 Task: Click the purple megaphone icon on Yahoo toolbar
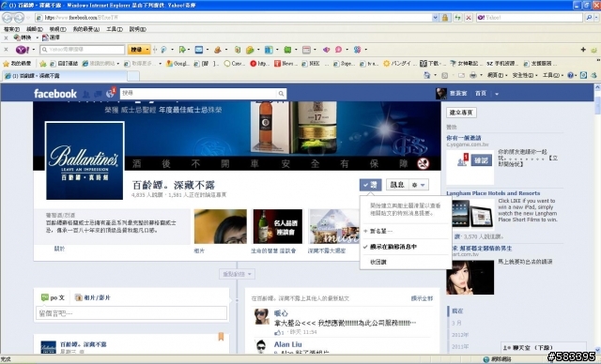[x=326, y=50]
